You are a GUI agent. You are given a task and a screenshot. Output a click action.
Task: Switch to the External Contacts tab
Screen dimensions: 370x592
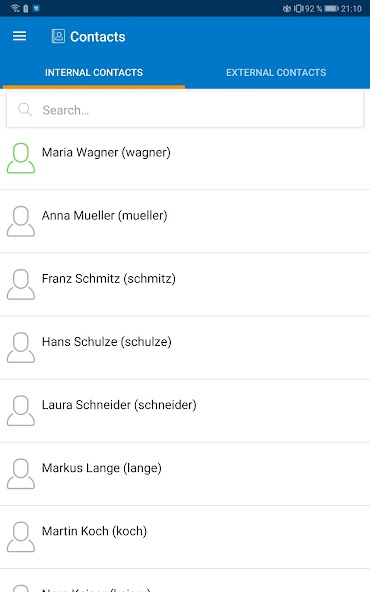click(x=276, y=72)
